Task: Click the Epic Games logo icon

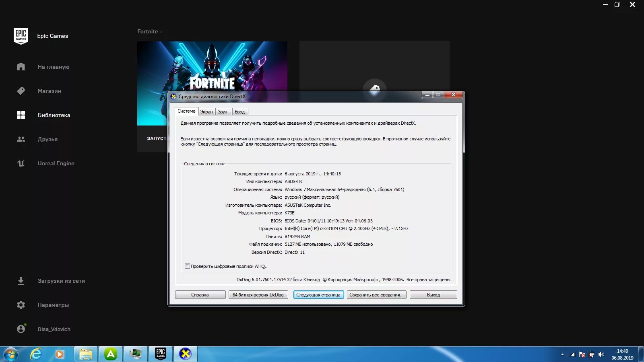Action: pyautogui.click(x=21, y=36)
